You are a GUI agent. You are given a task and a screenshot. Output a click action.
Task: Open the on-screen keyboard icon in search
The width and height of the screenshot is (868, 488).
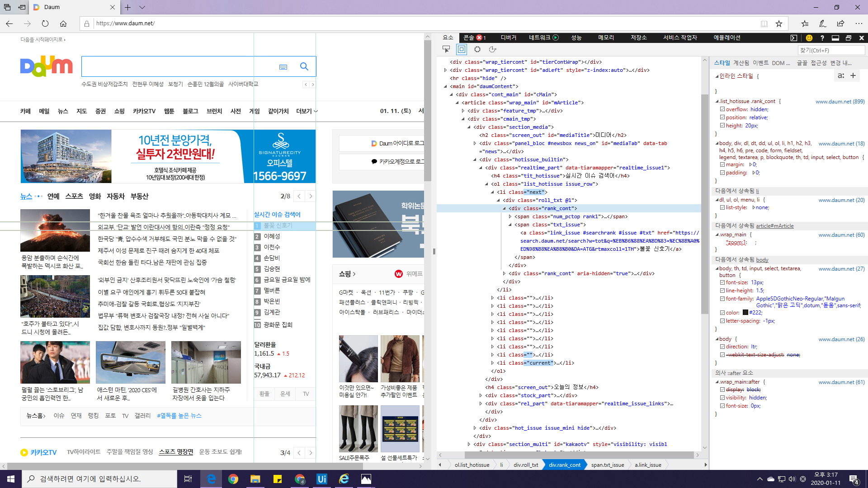(x=283, y=67)
